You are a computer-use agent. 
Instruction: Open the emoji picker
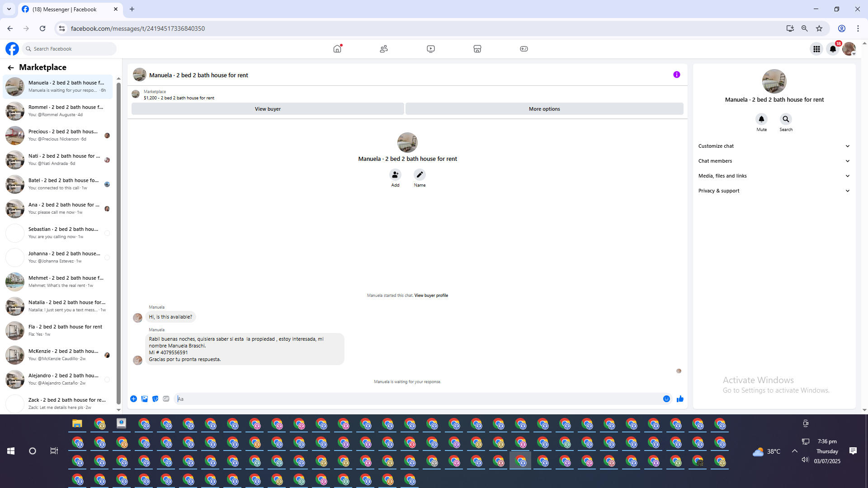click(x=666, y=399)
